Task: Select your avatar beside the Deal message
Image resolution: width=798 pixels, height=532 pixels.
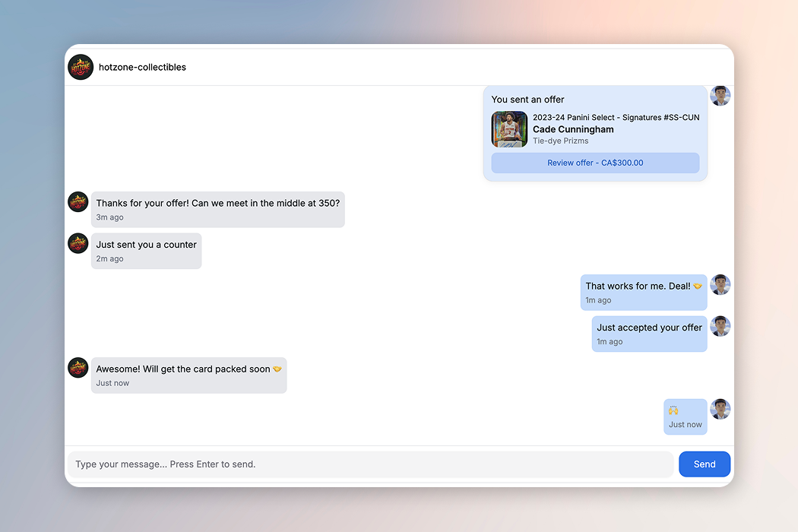Action: coord(720,285)
